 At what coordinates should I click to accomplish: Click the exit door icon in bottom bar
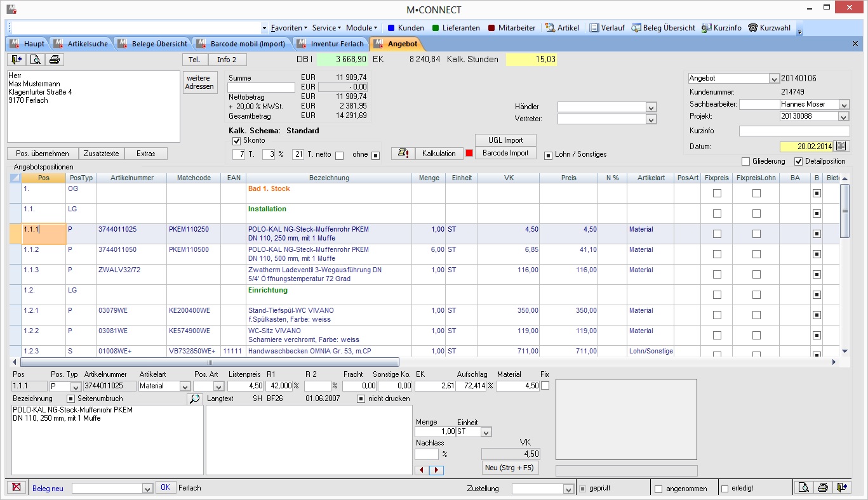click(842, 487)
